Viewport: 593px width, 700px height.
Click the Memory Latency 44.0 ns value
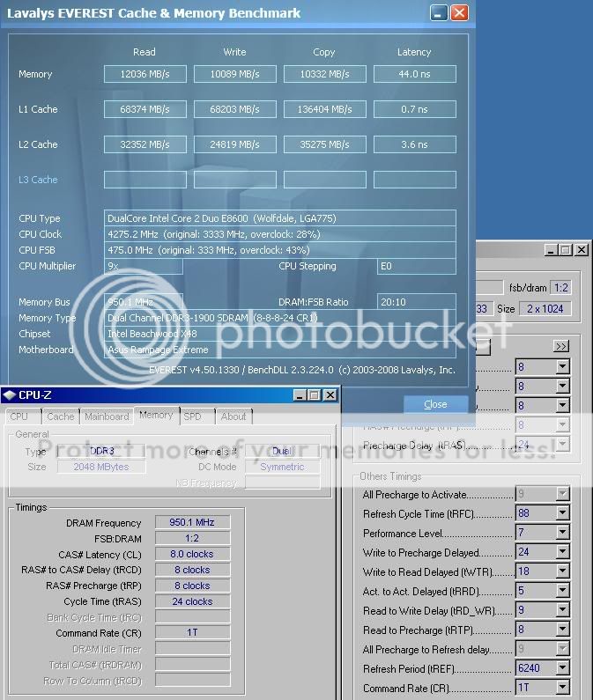point(414,74)
